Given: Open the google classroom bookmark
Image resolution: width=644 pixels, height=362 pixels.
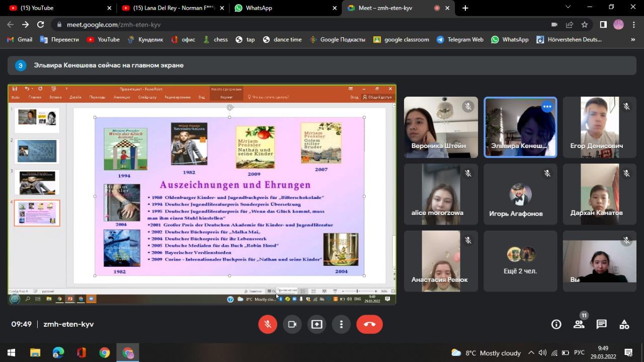Looking at the screenshot, I should click(401, 39).
